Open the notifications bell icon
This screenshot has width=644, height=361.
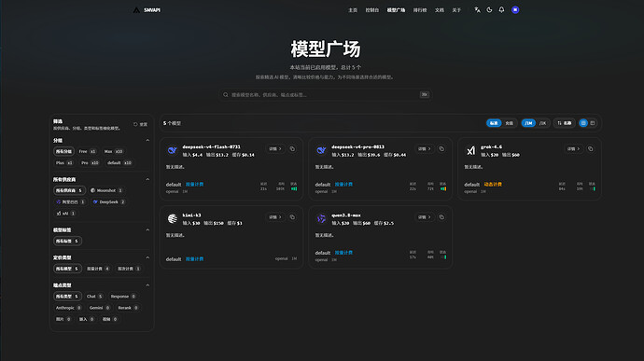[501, 10]
